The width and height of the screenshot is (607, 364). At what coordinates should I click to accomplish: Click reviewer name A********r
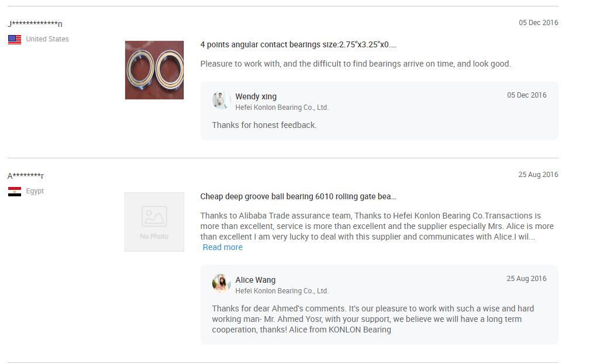(x=26, y=176)
